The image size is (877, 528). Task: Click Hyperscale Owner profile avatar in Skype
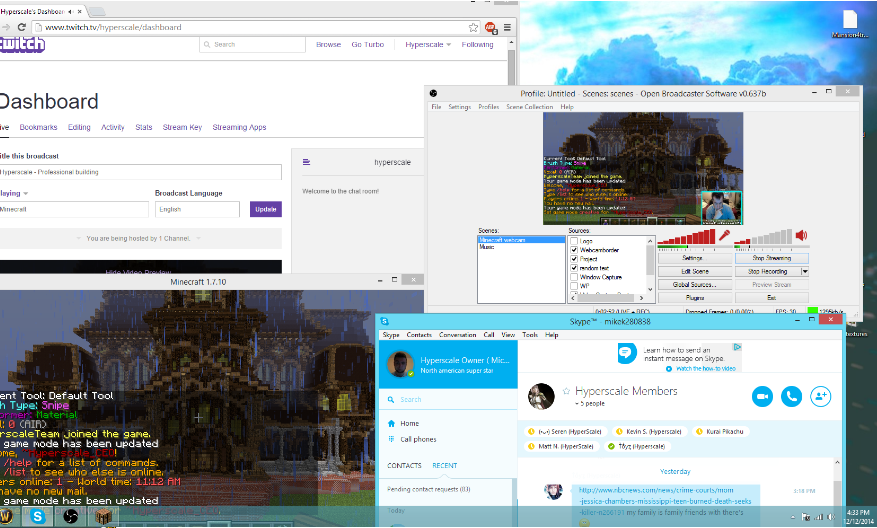[400, 365]
